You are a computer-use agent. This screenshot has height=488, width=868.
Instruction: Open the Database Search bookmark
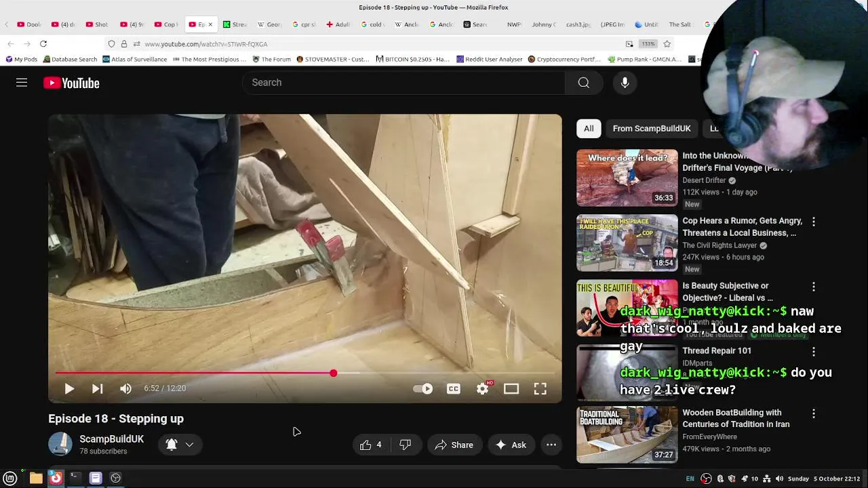70,59
